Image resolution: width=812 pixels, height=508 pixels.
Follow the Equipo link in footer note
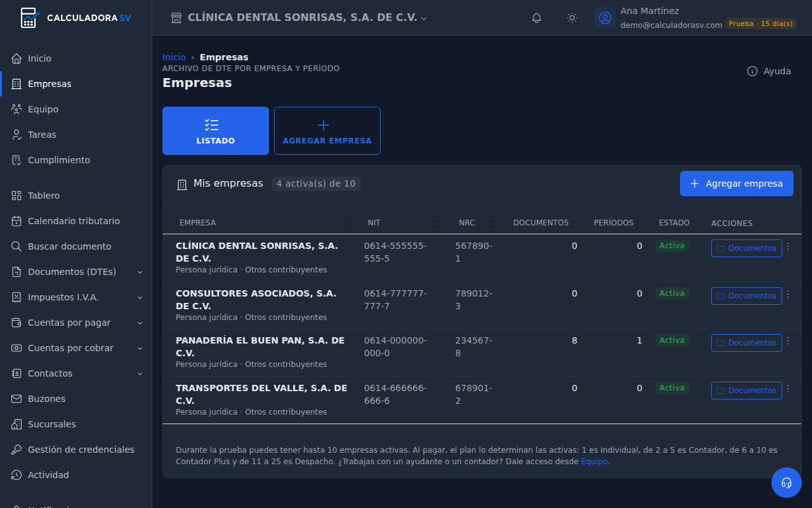click(x=594, y=462)
